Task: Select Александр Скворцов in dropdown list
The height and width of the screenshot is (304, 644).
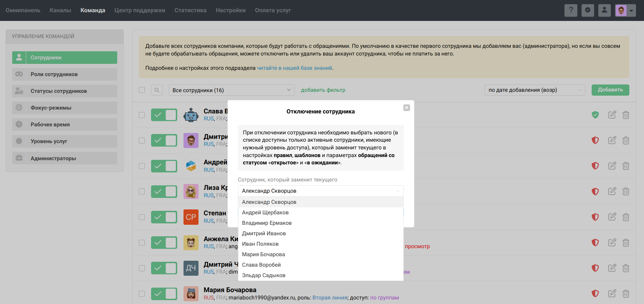Action: 321,202
